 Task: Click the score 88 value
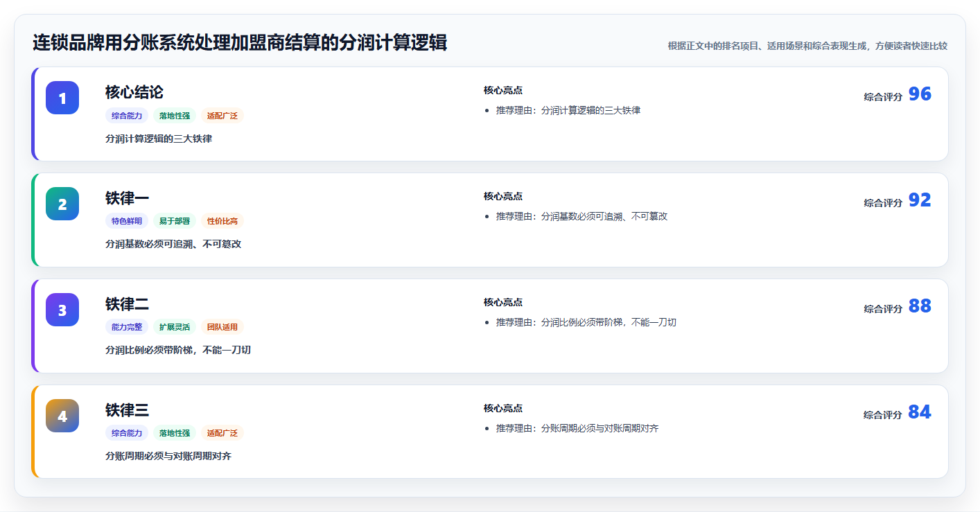pos(920,306)
